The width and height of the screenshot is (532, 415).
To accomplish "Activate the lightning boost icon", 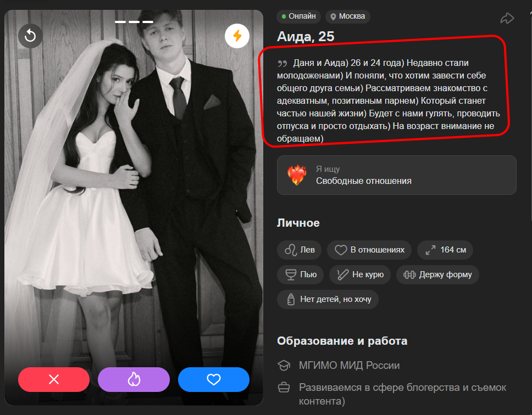I will pyautogui.click(x=237, y=36).
